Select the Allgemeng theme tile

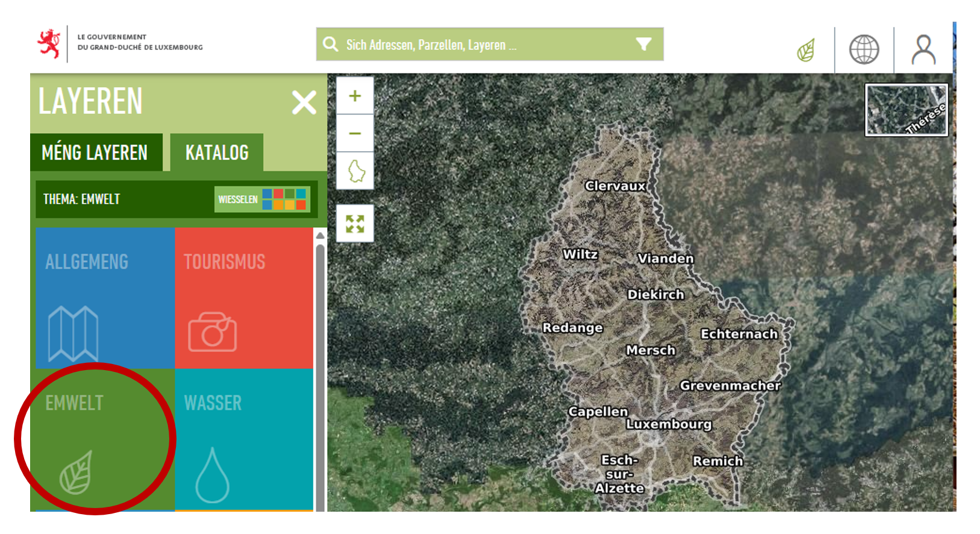coord(105,298)
